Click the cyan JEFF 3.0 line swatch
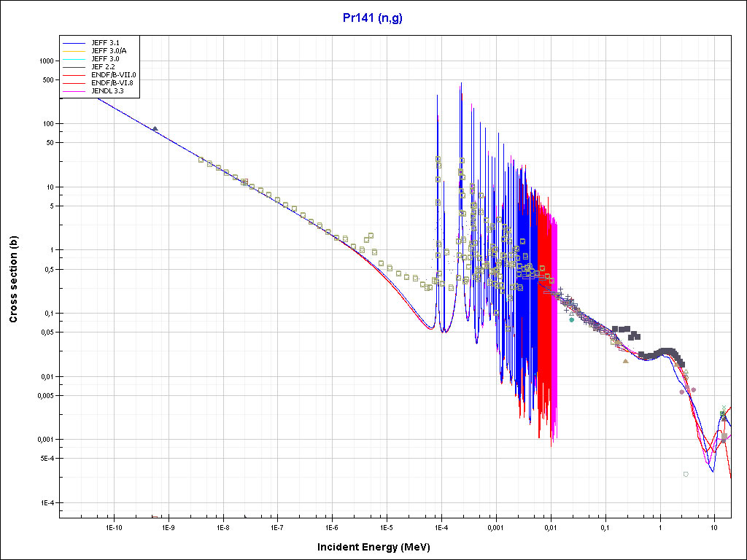 (74, 58)
